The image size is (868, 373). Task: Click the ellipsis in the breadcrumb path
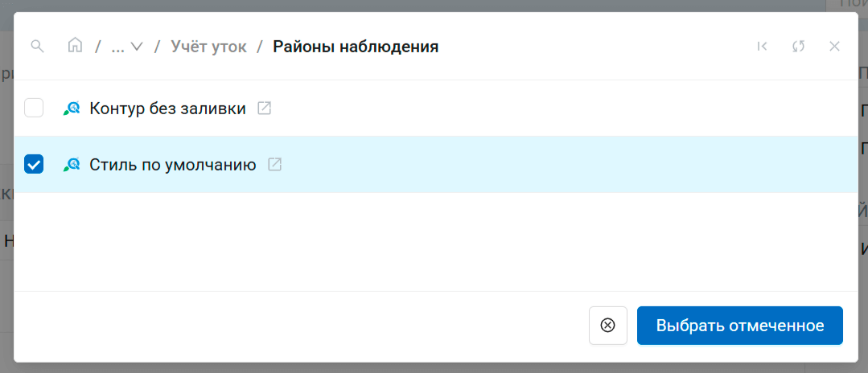coord(117,47)
